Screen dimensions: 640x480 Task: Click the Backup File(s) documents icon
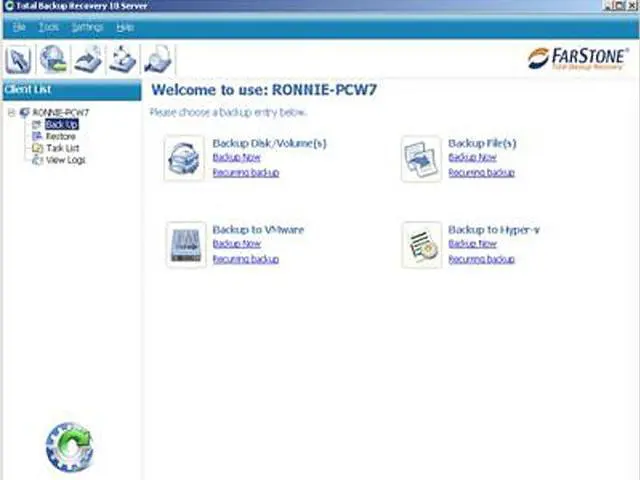point(421,159)
